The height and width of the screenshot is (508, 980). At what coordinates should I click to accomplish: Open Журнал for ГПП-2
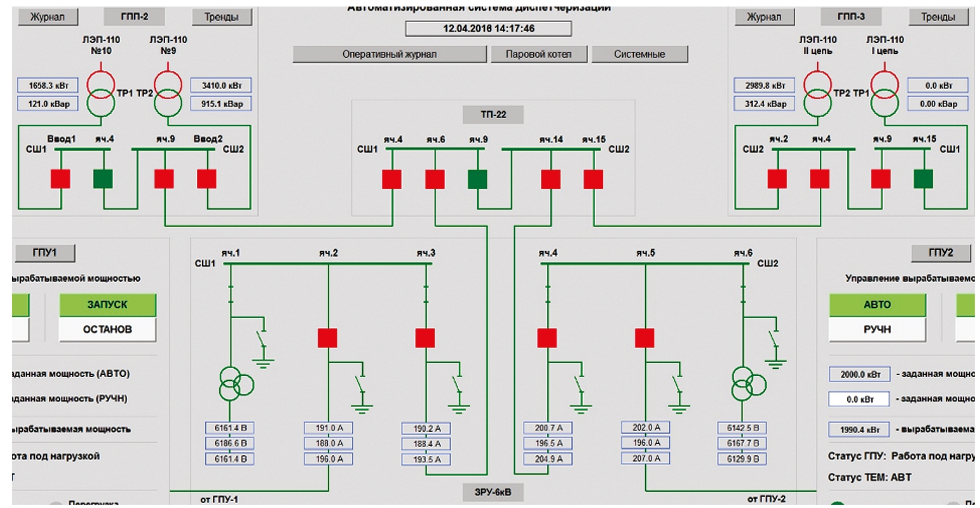click(47, 17)
